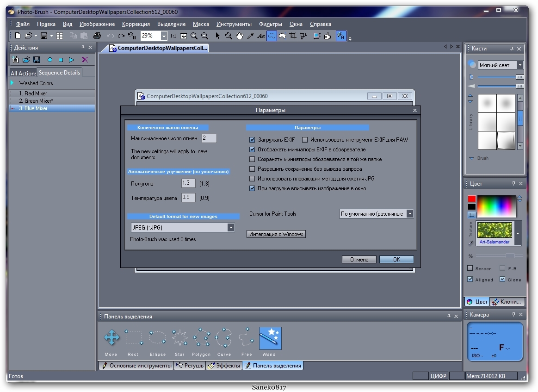Image resolution: width=538 pixels, height=392 pixels.
Task: Choose the Ellipse selection tool
Action: click(157, 338)
